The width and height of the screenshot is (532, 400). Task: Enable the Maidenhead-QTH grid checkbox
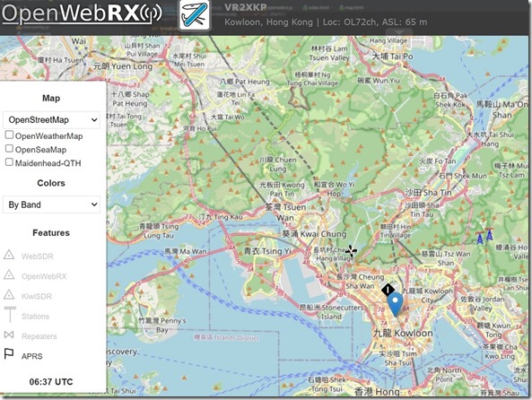(x=10, y=162)
